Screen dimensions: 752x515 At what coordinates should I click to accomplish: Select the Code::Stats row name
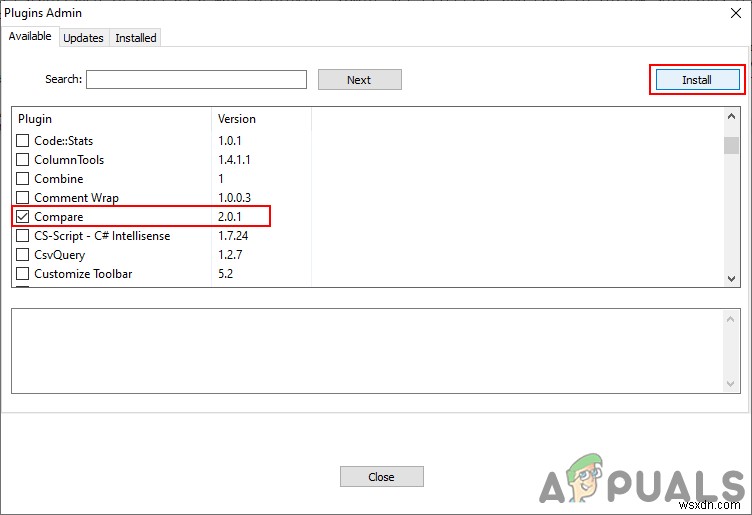[64, 140]
